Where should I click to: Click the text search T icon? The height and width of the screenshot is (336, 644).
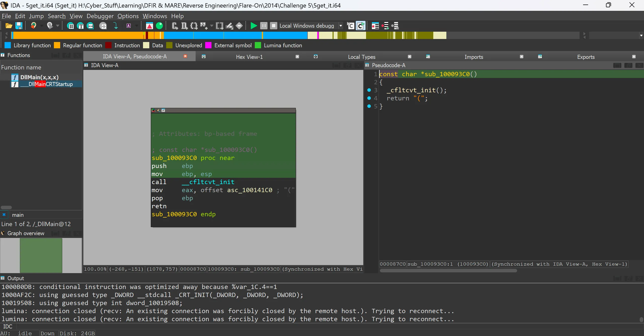(x=81, y=26)
